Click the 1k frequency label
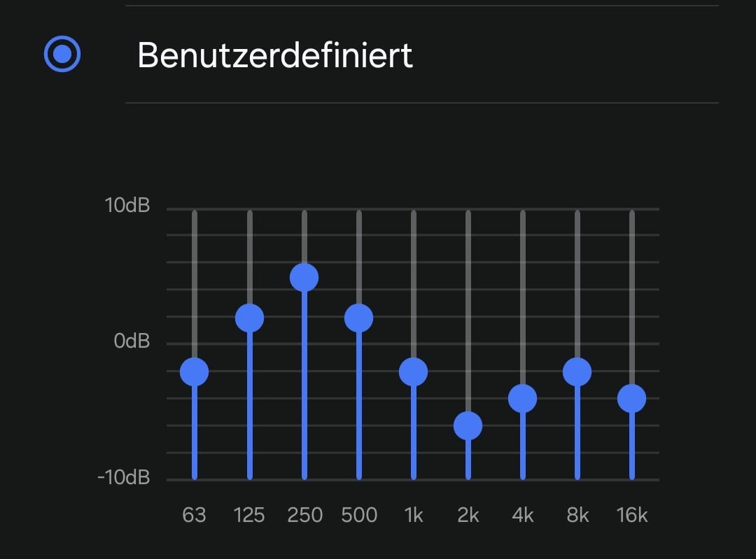Viewport: 756px width, 559px height. click(413, 516)
